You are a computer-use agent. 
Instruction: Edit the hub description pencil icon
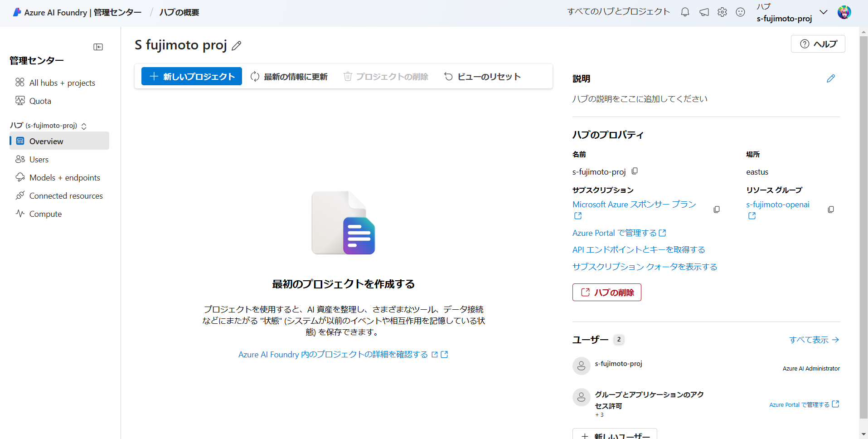coord(830,78)
